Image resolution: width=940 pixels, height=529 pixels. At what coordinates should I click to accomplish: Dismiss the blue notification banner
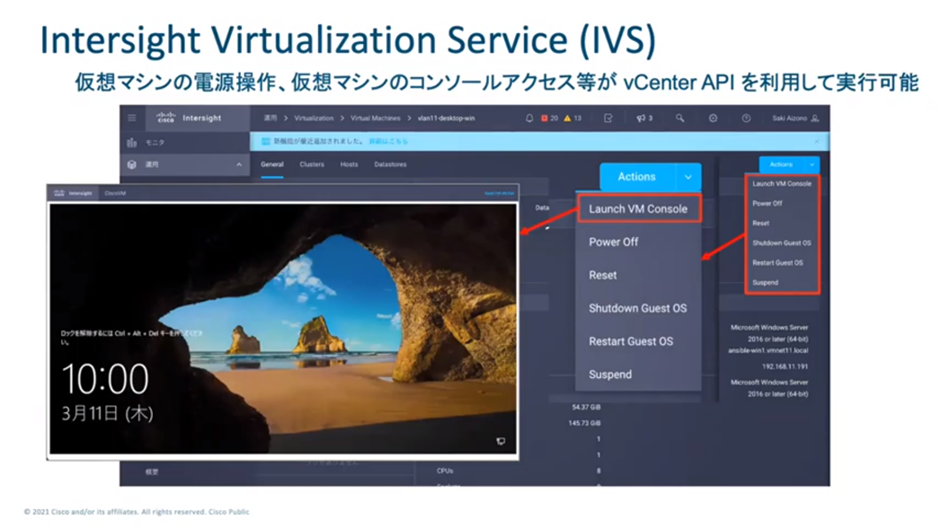coord(817,142)
